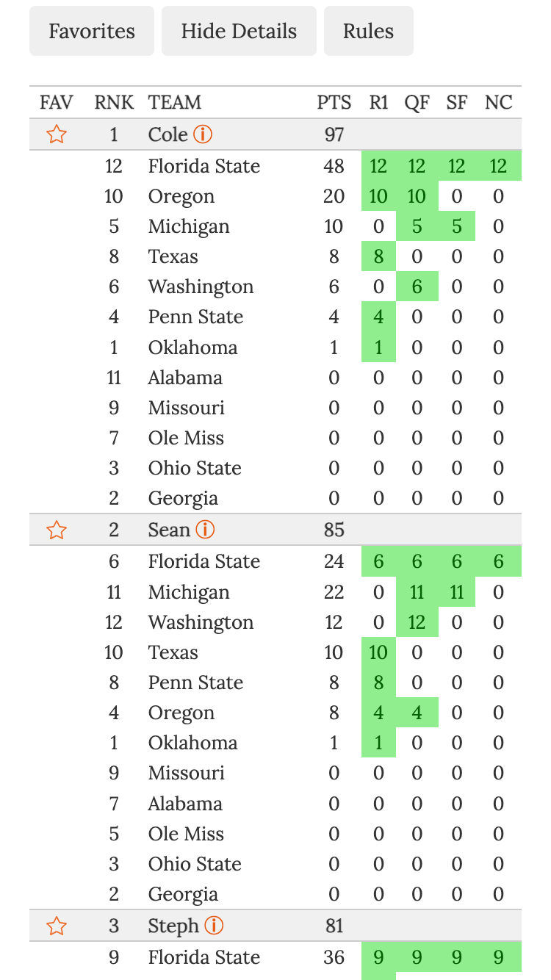Open info icon next to Cole
Screen dimensions: 551x980
coord(203,134)
